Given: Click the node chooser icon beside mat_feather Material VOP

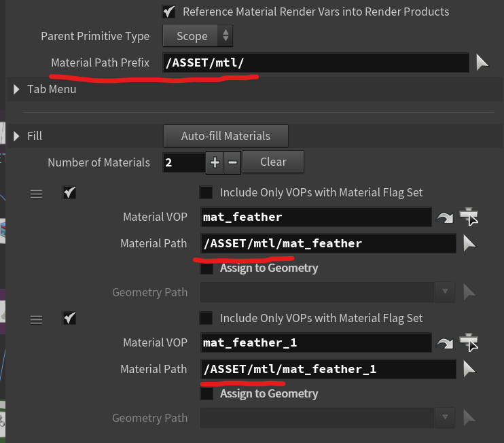Looking at the screenshot, I should click(469, 217).
